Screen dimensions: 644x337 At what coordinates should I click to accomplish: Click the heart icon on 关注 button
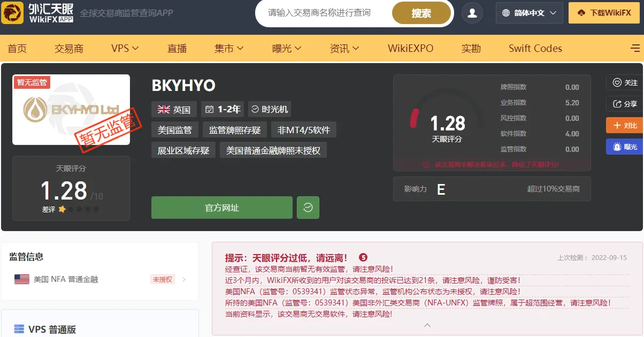pyautogui.click(x=617, y=83)
